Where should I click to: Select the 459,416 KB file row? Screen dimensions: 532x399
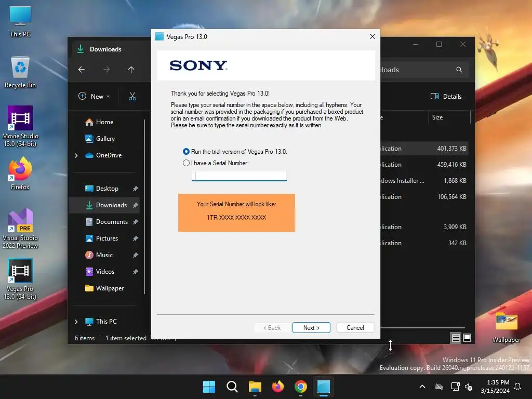(424, 165)
